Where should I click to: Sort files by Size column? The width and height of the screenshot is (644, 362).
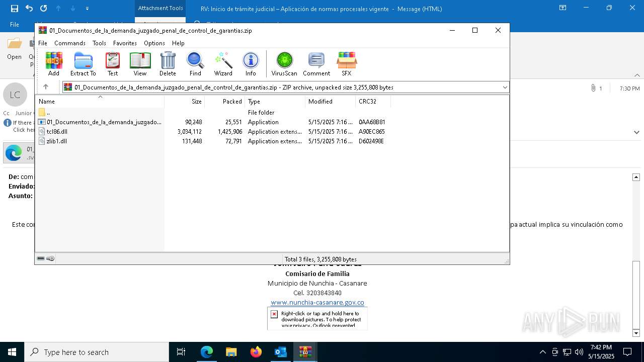coord(185,102)
